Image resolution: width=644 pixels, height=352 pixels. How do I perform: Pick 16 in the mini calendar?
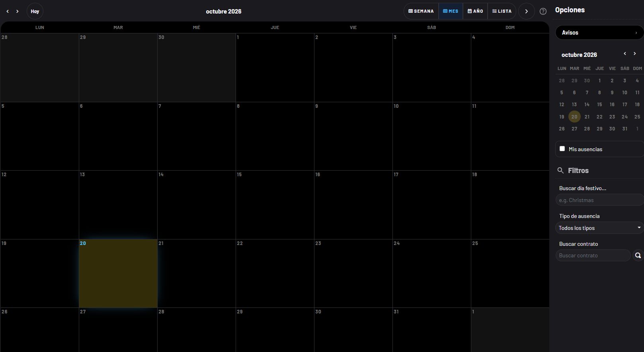612,105
